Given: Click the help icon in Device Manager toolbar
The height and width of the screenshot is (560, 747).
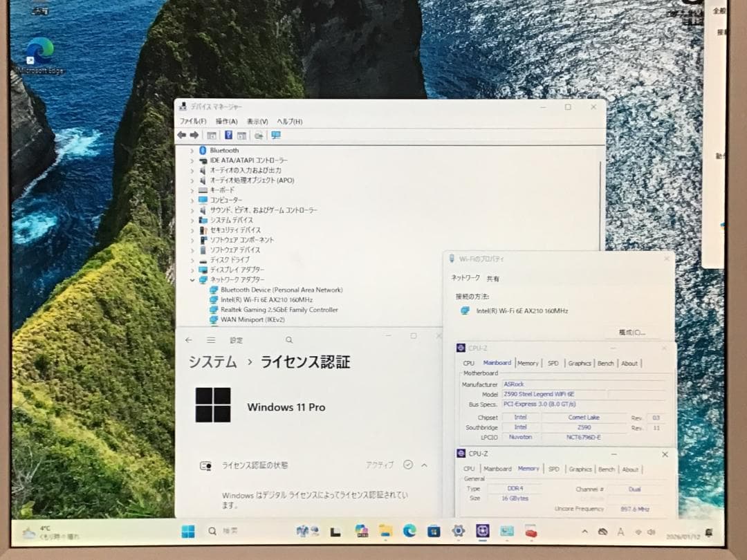Looking at the screenshot, I should (228, 135).
